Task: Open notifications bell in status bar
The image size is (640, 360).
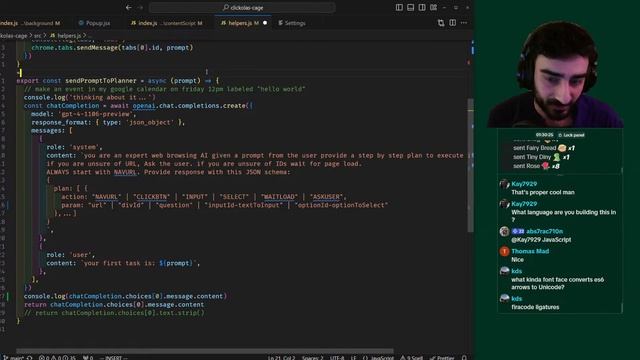Action: (x=464, y=358)
